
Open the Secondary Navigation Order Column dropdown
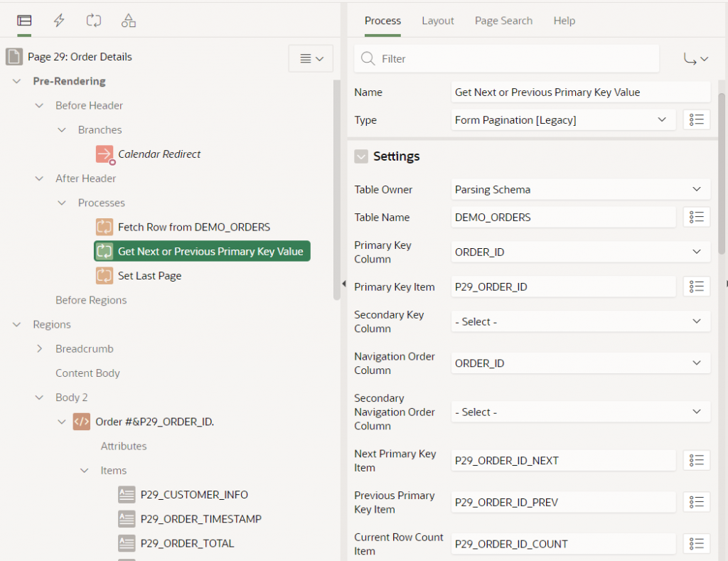[x=580, y=412]
